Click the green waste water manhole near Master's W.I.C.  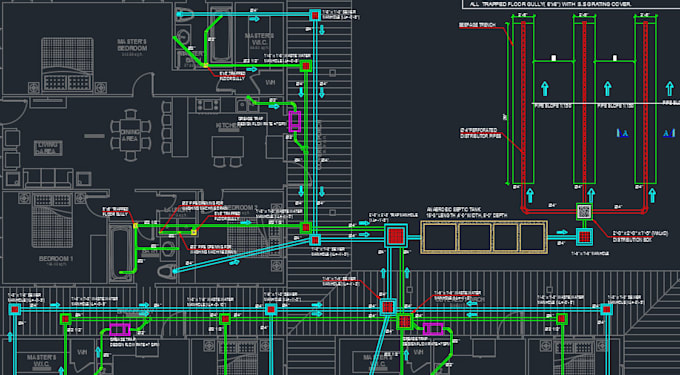click(x=306, y=66)
